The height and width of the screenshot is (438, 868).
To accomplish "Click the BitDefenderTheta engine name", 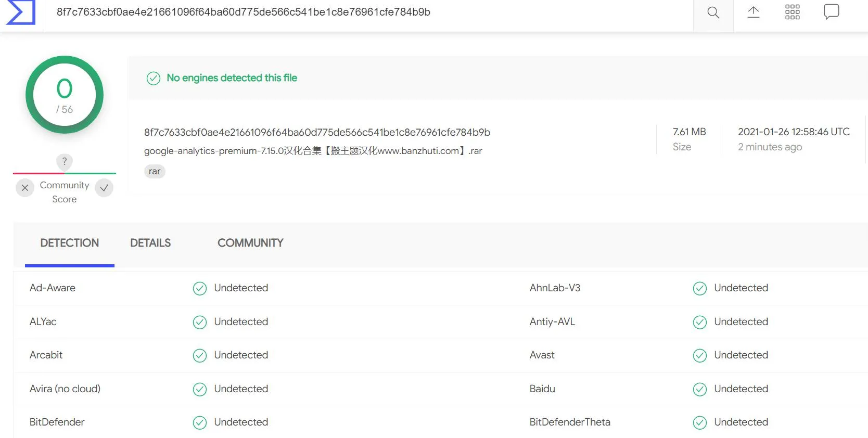I will click(x=570, y=422).
